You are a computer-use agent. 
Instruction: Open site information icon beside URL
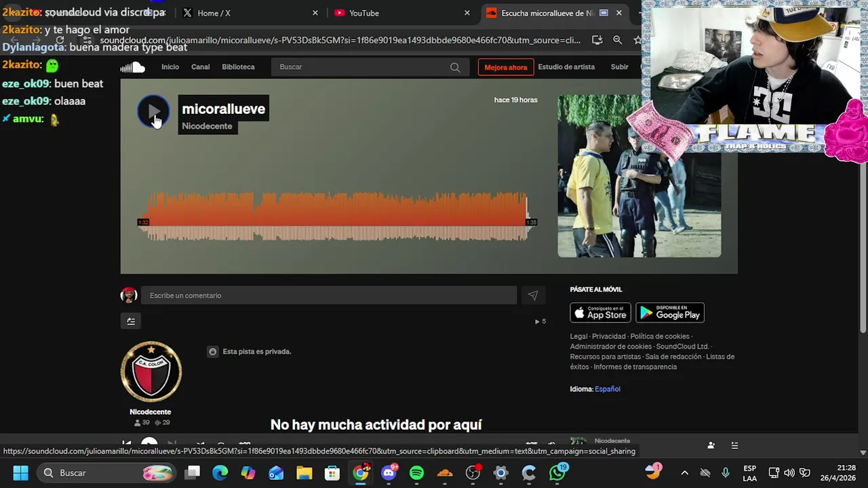pos(87,40)
